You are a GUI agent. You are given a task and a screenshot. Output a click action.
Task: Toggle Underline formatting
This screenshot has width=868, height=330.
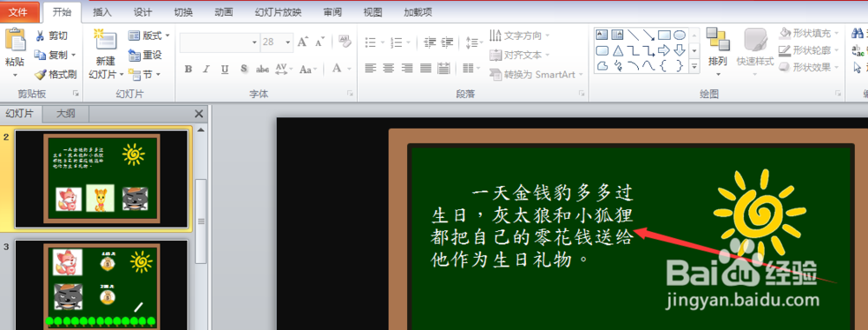click(224, 69)
